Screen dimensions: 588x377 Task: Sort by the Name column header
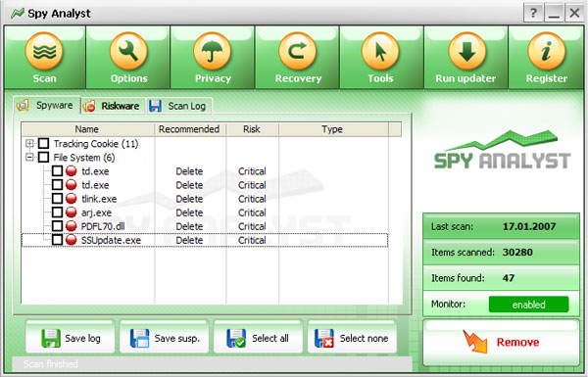(x=87, y=129)
